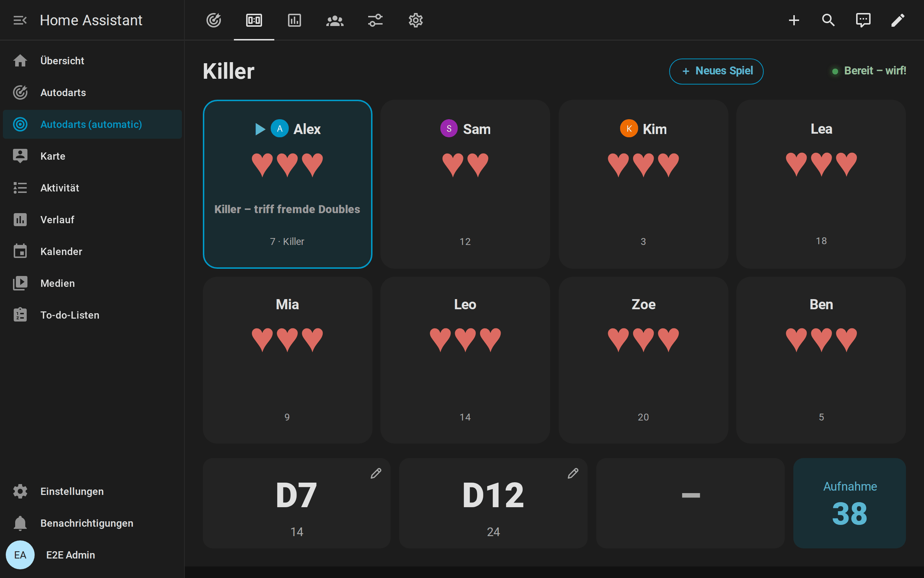Click the D7 dart tile

point(297,503)
